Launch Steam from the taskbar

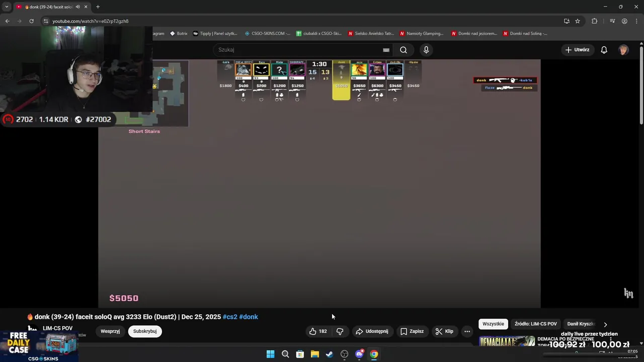coord(330,354)
